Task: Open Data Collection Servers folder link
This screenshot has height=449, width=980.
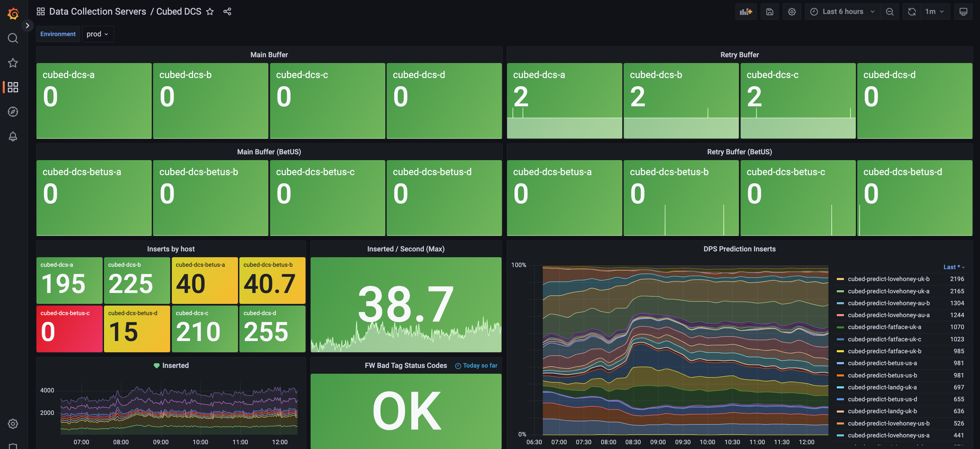Action: 98,11
